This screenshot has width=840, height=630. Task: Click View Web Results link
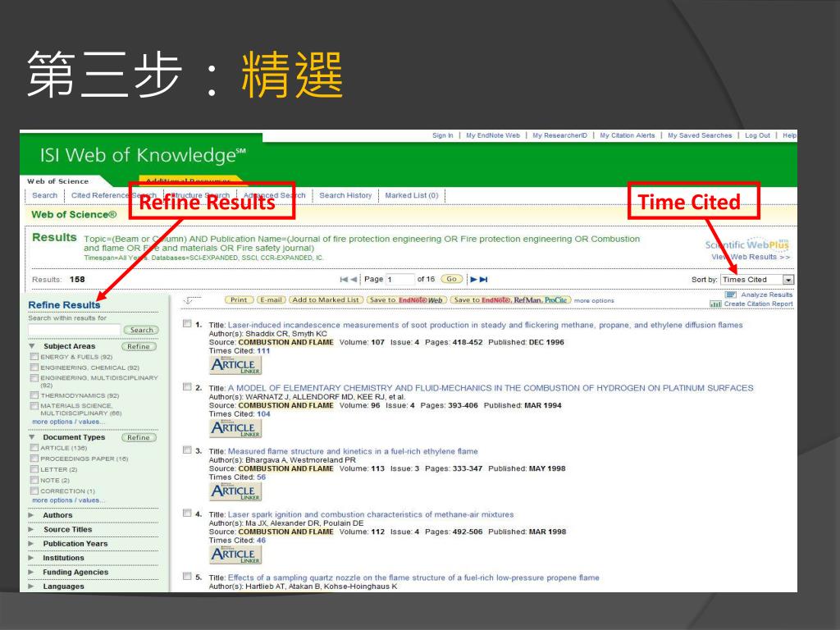tap(750, 257)
